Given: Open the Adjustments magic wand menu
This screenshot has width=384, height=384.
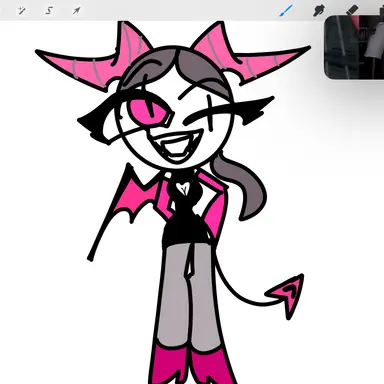Looking at the screenshot, I should tap(22, 11).
